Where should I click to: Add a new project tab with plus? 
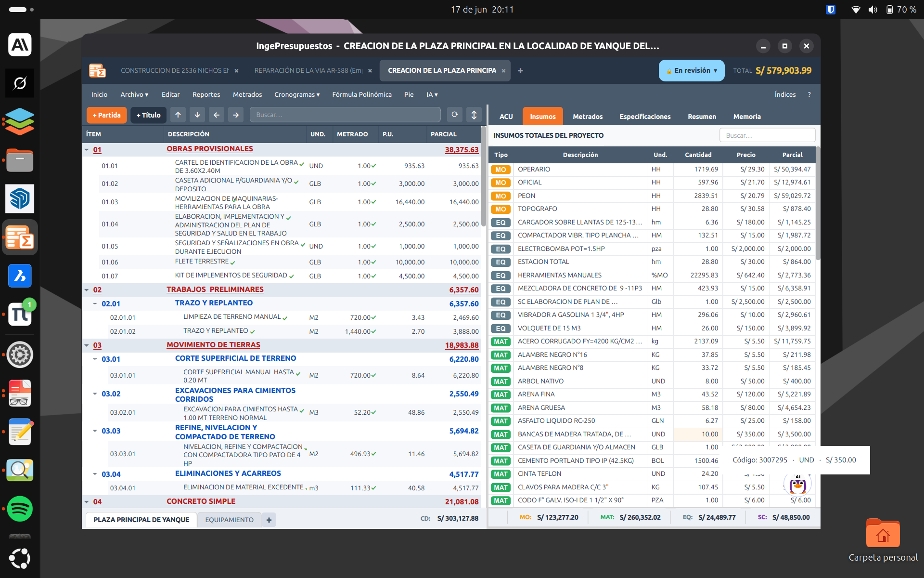click(x=520, y=71)
